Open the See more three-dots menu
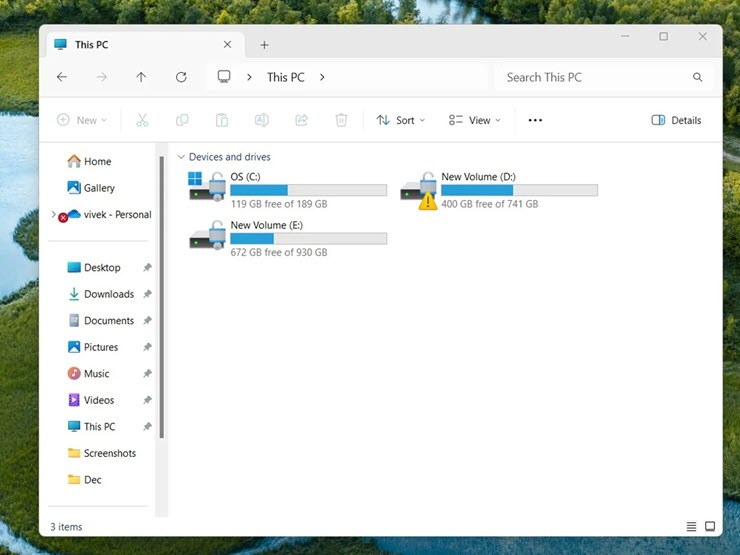 tap(535, 120)
